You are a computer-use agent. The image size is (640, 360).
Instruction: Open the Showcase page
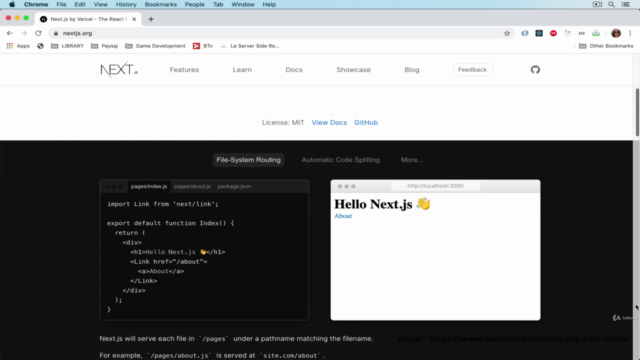(x=353, y=70)
